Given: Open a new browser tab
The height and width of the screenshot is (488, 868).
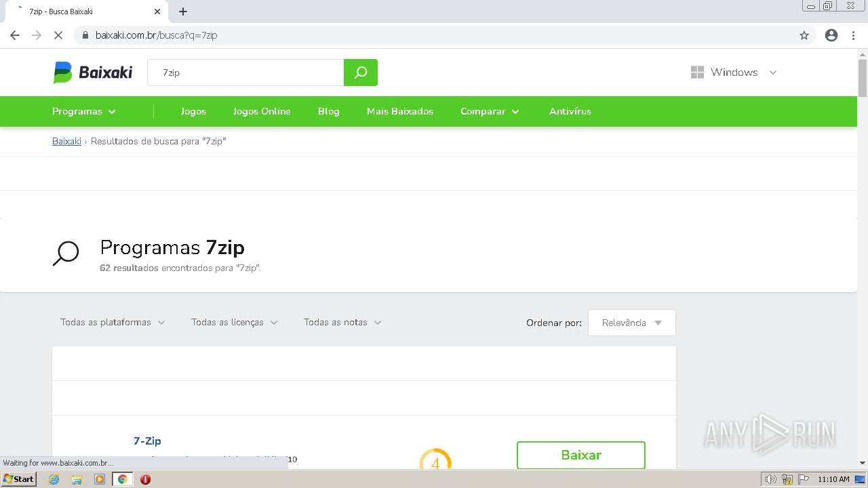Looking at the screenshot, I should (x=183, y=12).
